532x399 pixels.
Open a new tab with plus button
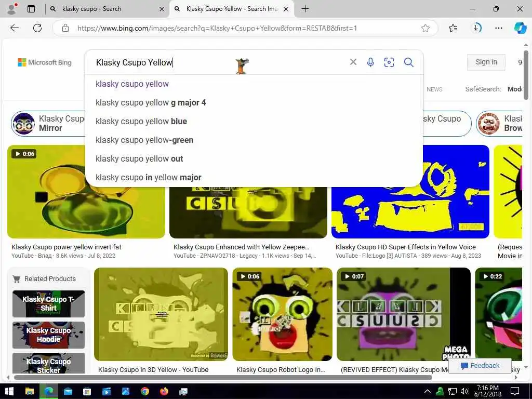pyautogui.click(x=305, y=9)
